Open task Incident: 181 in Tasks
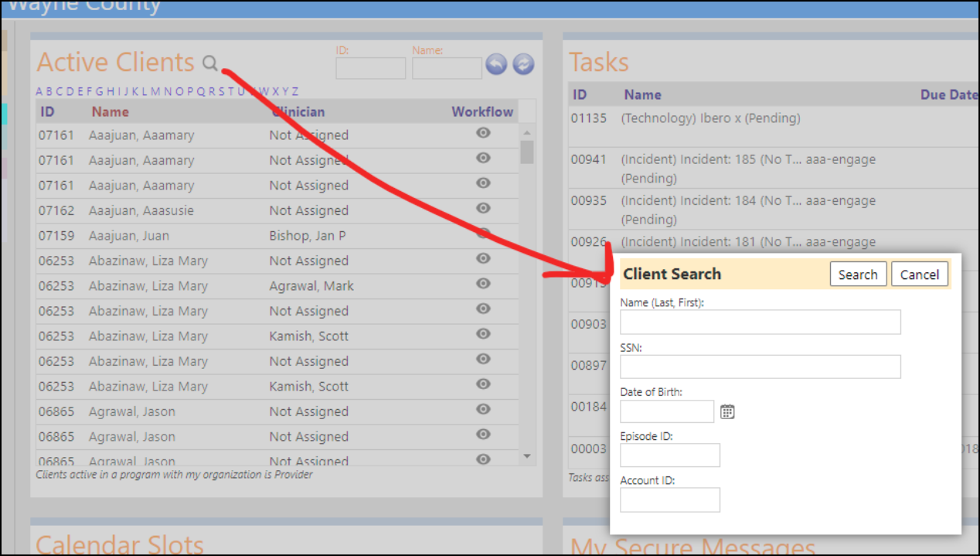The height and width of the screenshot is (556, 980). click(748, 242)
